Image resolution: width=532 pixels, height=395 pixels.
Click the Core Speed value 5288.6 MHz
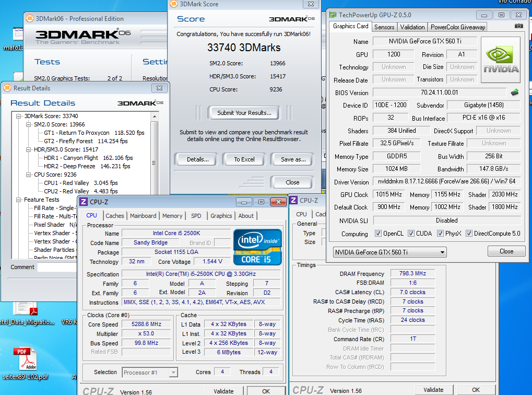click(x=146, y=324)
